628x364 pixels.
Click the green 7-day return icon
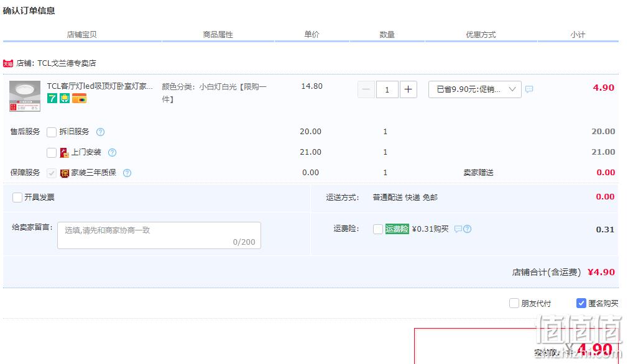(x=52, y=98)
